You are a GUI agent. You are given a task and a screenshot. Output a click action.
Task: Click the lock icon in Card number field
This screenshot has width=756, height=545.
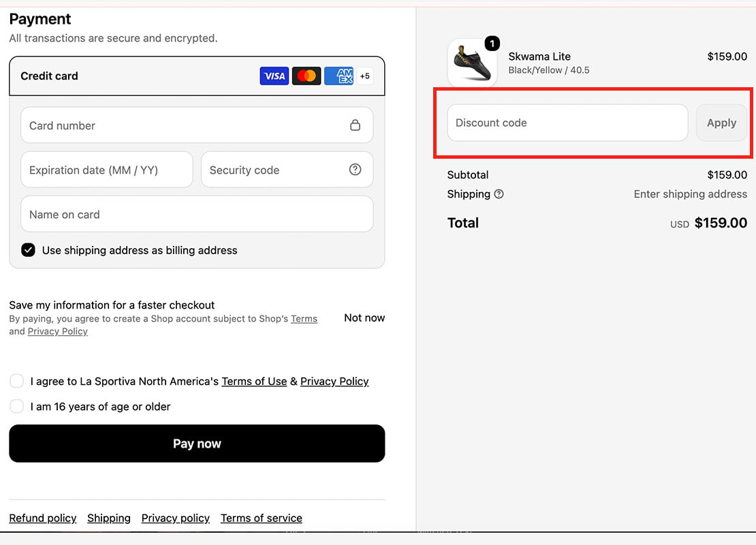tap(355, 125)
